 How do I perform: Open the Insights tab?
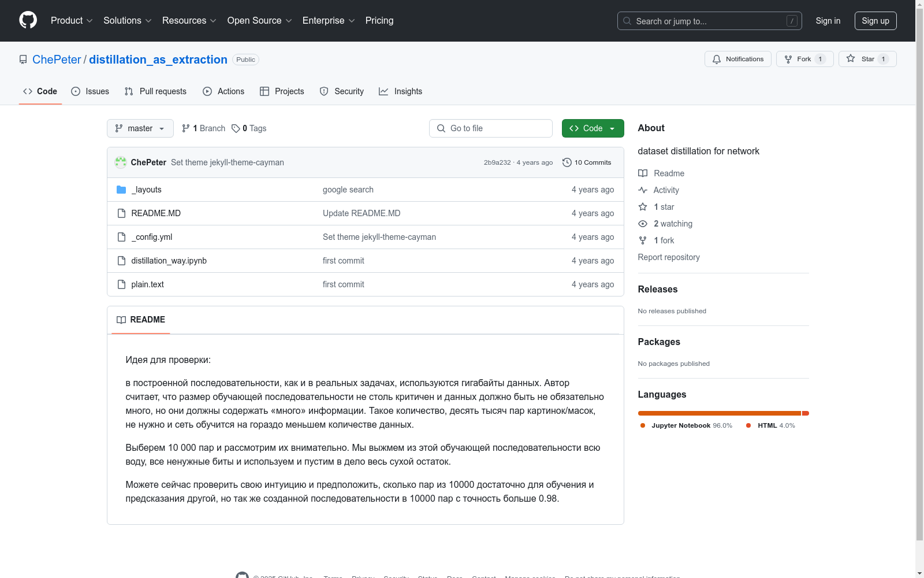point(401,91)
